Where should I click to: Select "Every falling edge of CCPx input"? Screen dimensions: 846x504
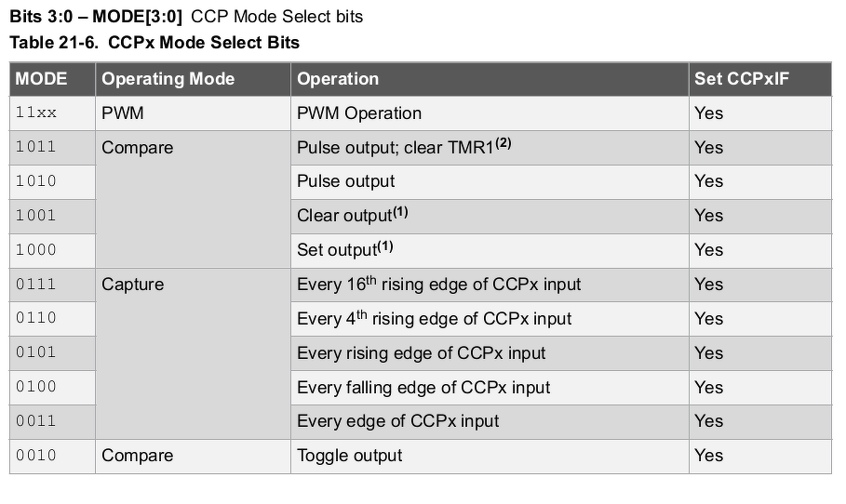[423, 387]
